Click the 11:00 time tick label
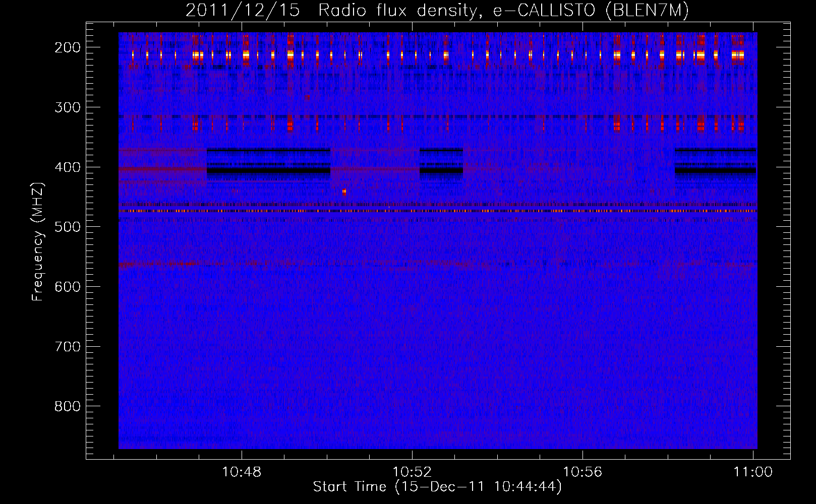Image resolution: width=816 pixels, height=504 pixels. [753, 472]
